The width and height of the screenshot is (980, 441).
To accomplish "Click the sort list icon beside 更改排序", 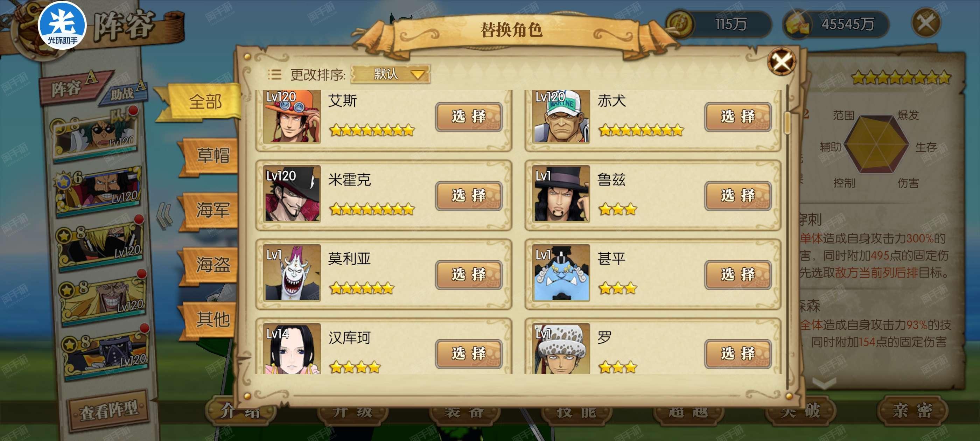I will click(274, 75).
